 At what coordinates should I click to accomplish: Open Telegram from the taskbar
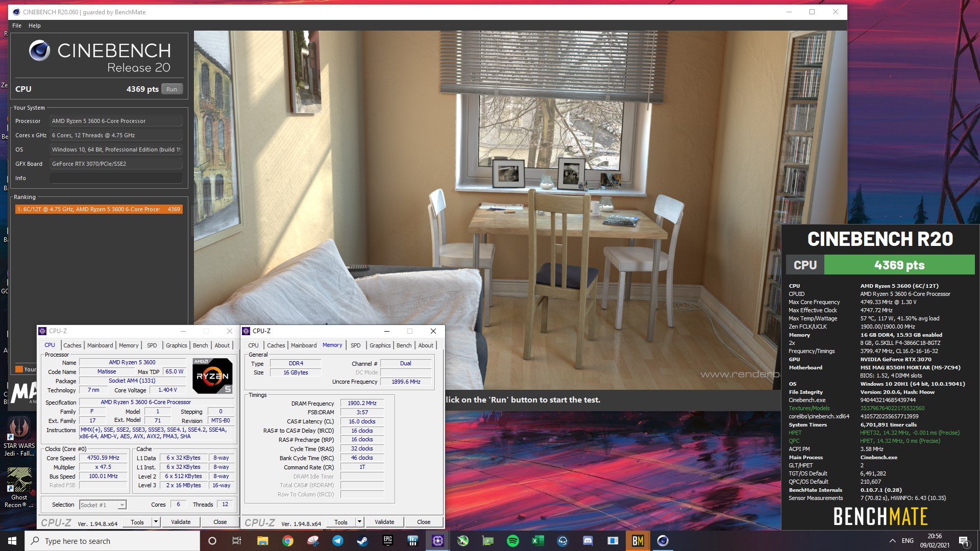point(337,541)
